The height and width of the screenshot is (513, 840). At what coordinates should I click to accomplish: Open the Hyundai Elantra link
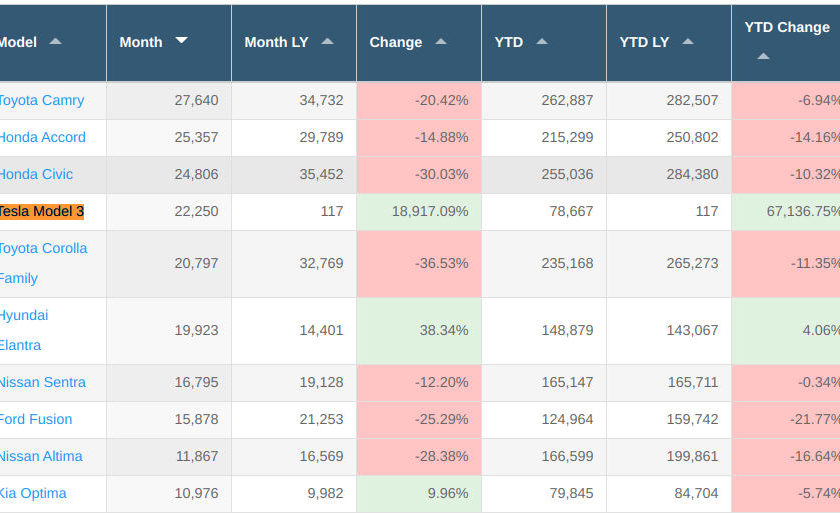[x=24, y=330]
